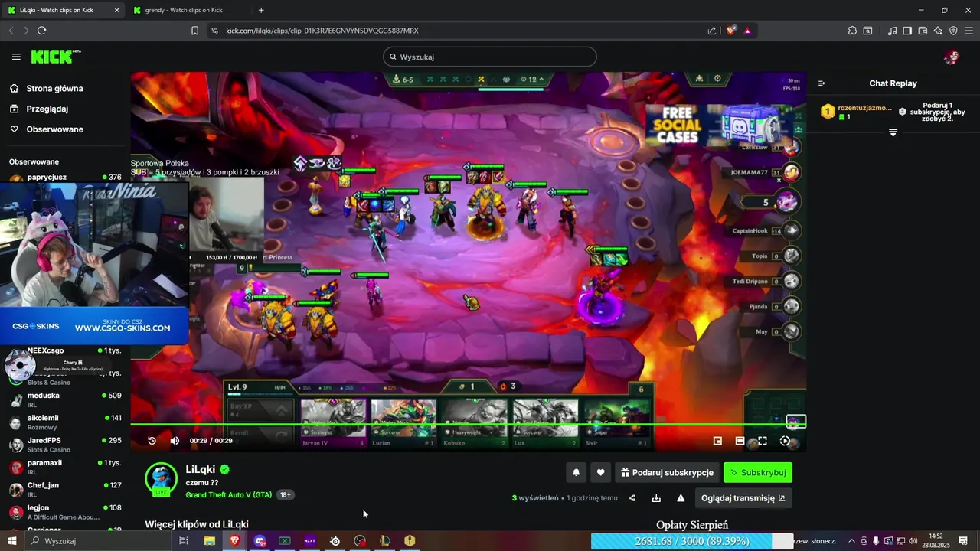Open paprycjusz followed channel

(x=65, y=178)
